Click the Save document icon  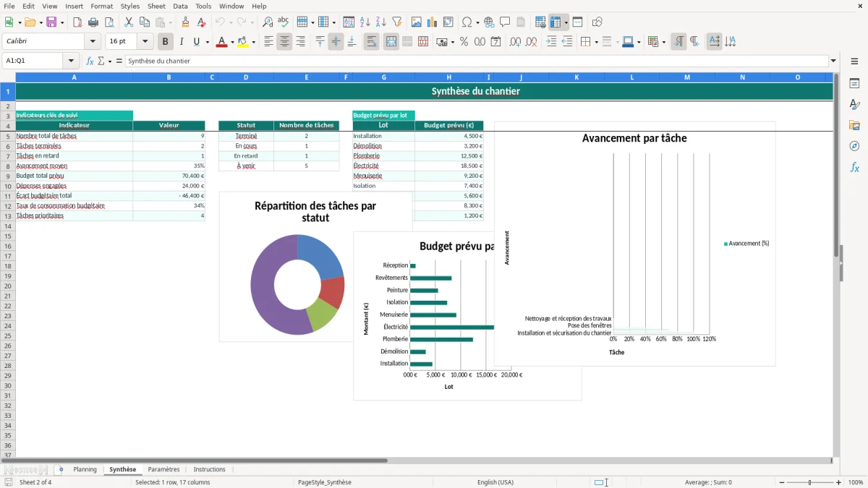pos(51,22)
